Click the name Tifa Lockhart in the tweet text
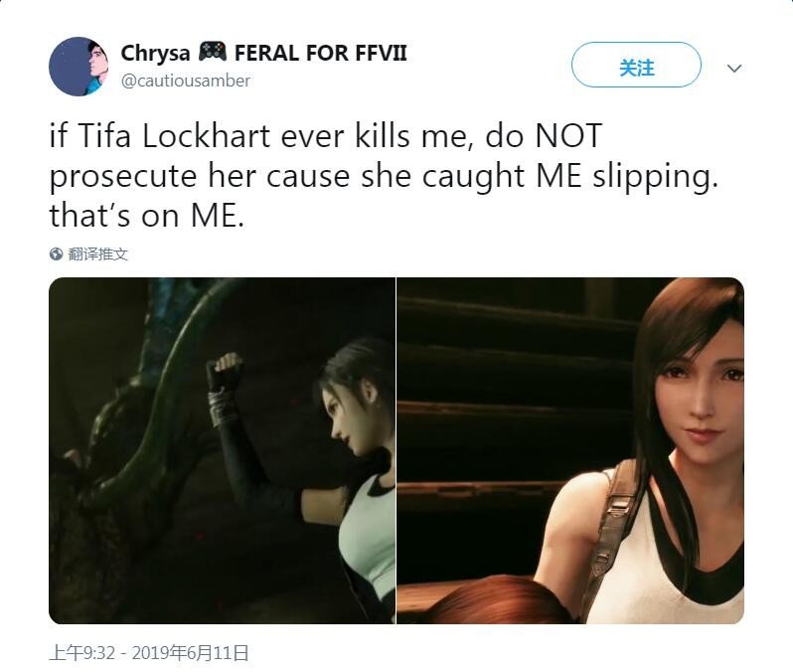The height and width of the screenshot is (672, 793). pyautogui.click(x=175, y=135)
